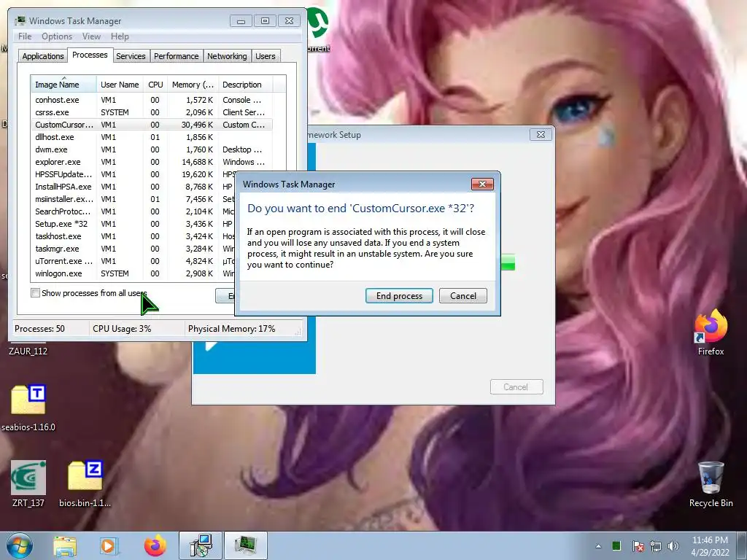Viewport: 747px width, 560px height.
Task: Click the Task Manager title bar icon
Action: point(20,21)
